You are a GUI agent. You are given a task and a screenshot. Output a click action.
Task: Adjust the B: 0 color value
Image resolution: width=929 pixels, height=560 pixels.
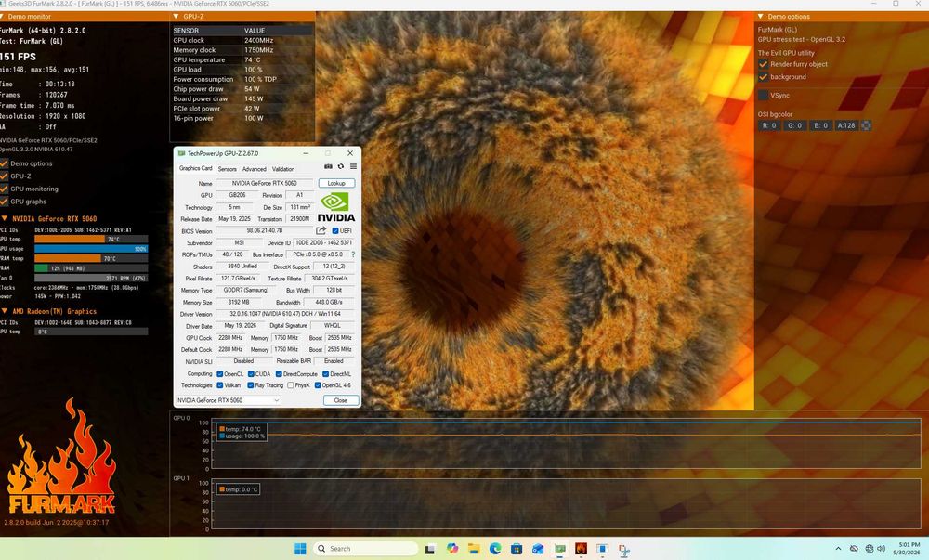[x=820, y=125]
